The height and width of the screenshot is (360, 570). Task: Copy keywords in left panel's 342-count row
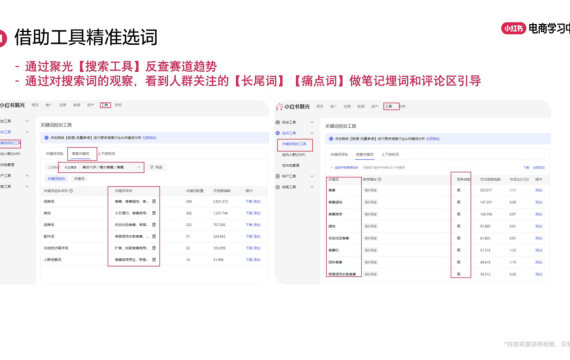154,213
